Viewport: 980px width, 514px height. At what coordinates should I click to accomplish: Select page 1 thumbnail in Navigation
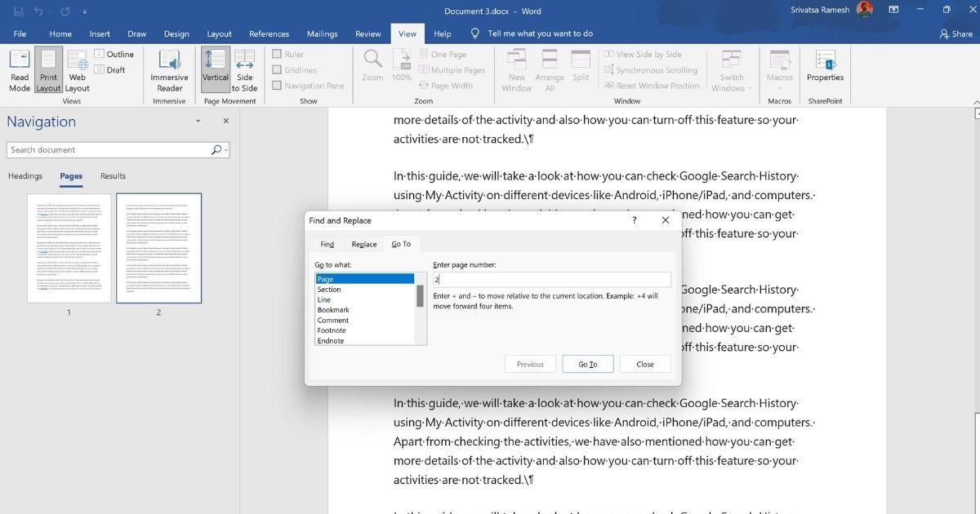[69, 248]
